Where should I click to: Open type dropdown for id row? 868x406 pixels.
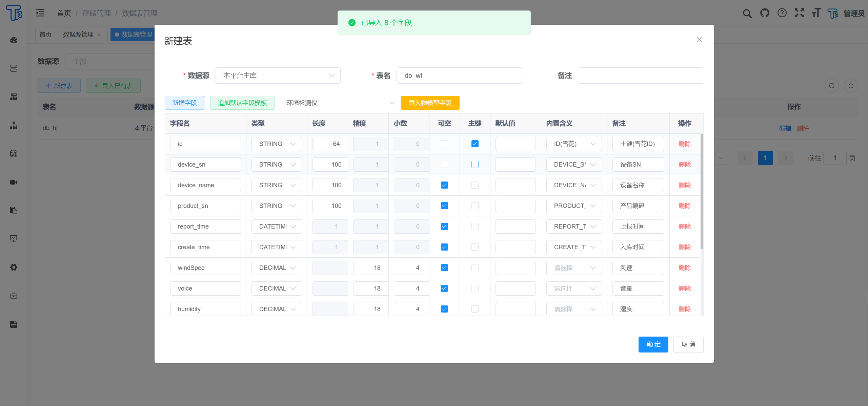[277, 144]
